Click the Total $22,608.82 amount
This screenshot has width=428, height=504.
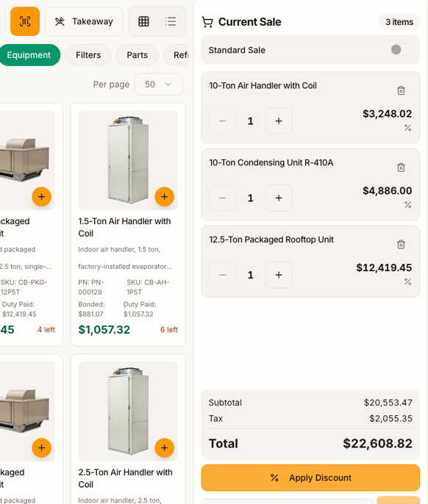coord(377,444)
